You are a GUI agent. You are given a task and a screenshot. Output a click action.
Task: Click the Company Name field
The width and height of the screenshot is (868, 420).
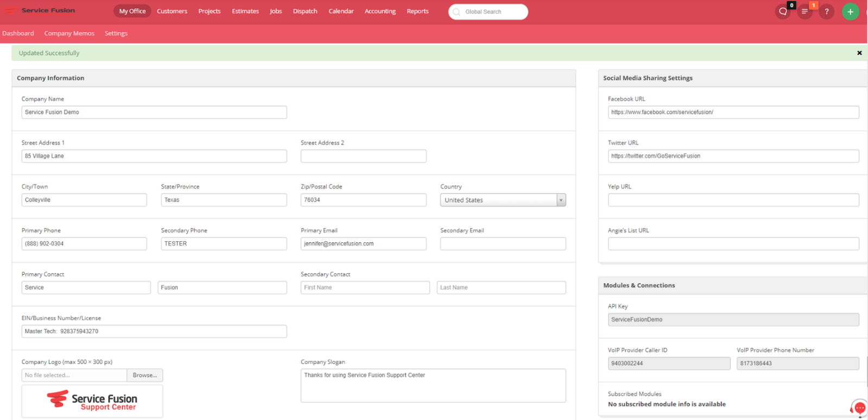pos(154,112)
